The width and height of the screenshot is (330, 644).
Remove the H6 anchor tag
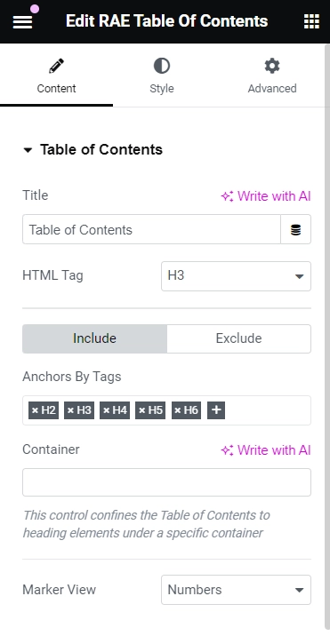pyautogui.click(x=178, y=410)
